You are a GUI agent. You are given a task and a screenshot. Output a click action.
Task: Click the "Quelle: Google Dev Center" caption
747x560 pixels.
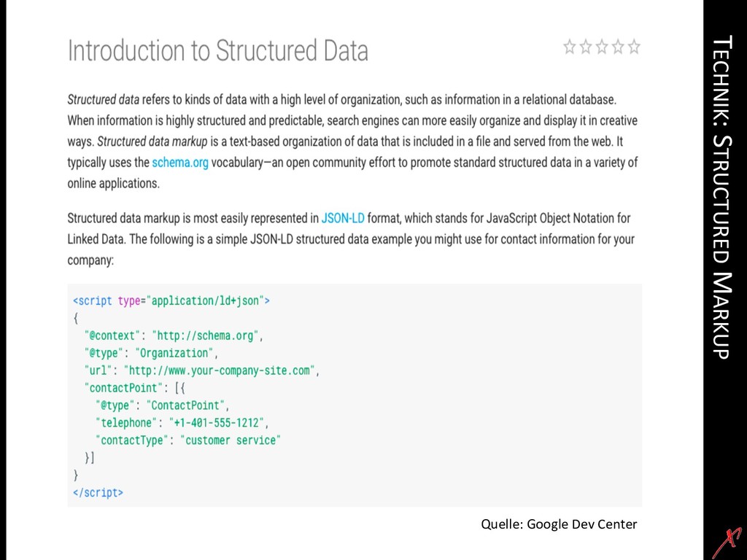559,524
